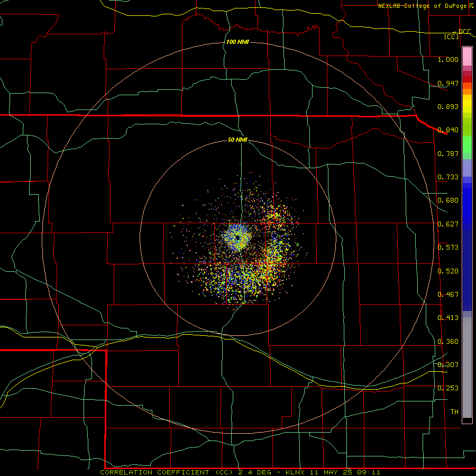
Task: Click the 0.467 color scale value
Action: 448,295
